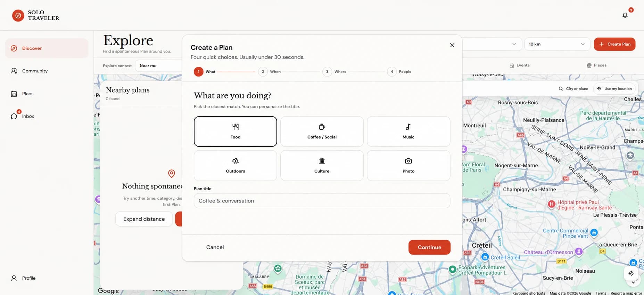Switch to the Places tab
The image size is (644, 295).
tap(596, 65)
